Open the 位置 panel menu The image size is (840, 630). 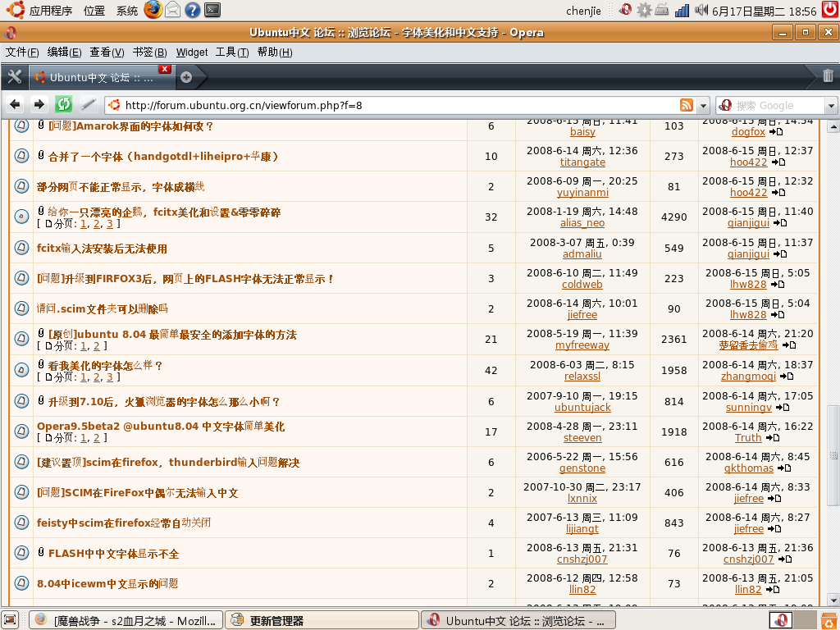click(94, 11)
